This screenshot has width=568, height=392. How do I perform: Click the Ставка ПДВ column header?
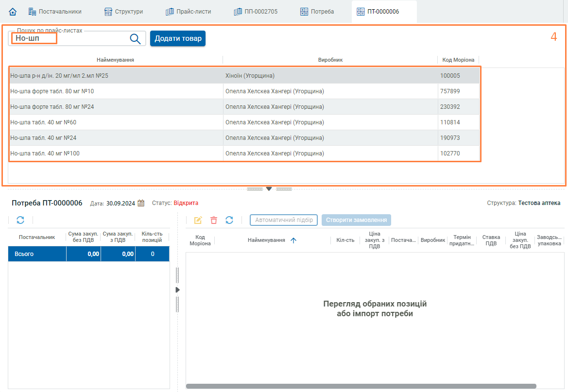click(491, 240)
